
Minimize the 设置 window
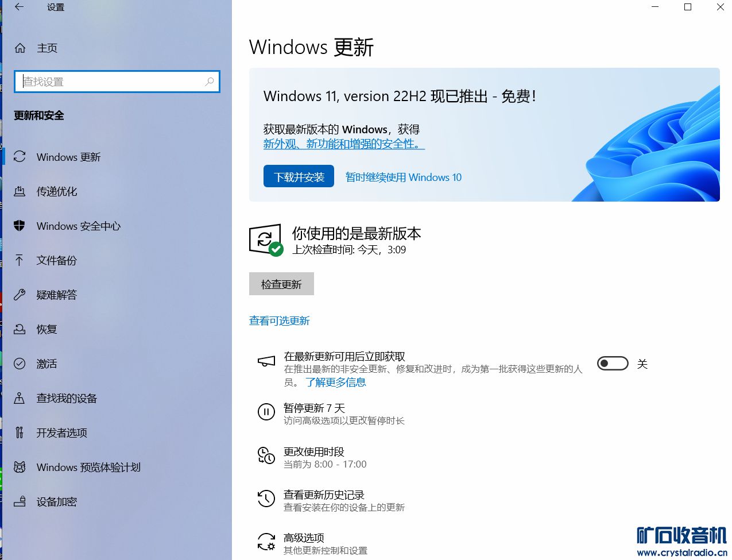(x=656, y=7)
